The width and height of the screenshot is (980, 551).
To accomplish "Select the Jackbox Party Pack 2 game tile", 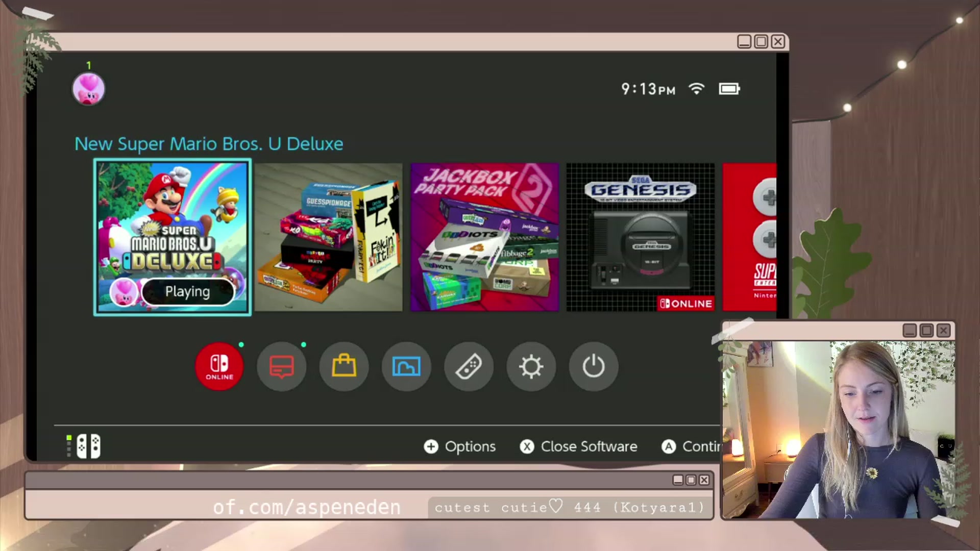I will point(485,237).
